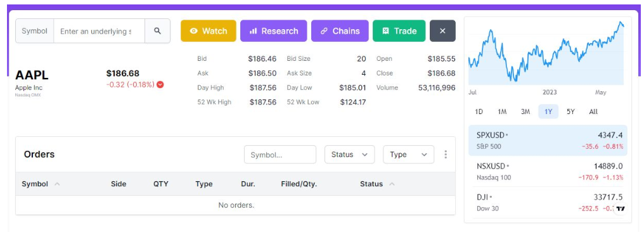Click the Dur. column header

(248, 184)
